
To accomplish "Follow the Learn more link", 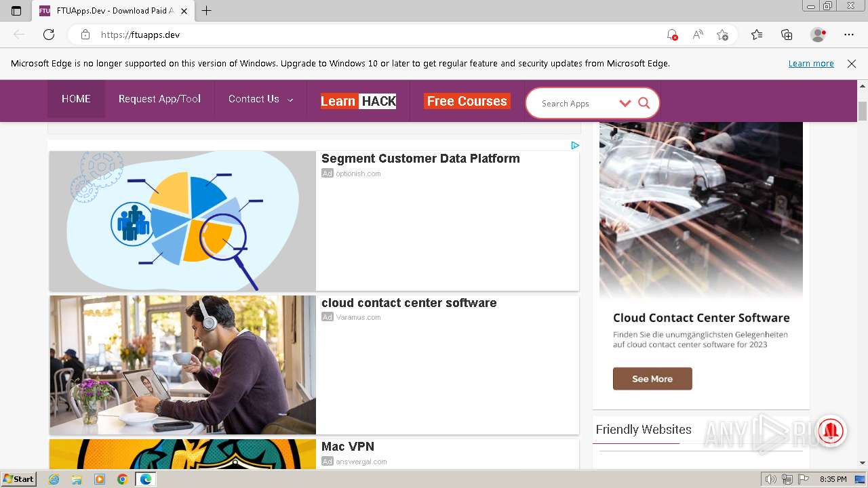I will pyautogui.click(x=811, y=63).
